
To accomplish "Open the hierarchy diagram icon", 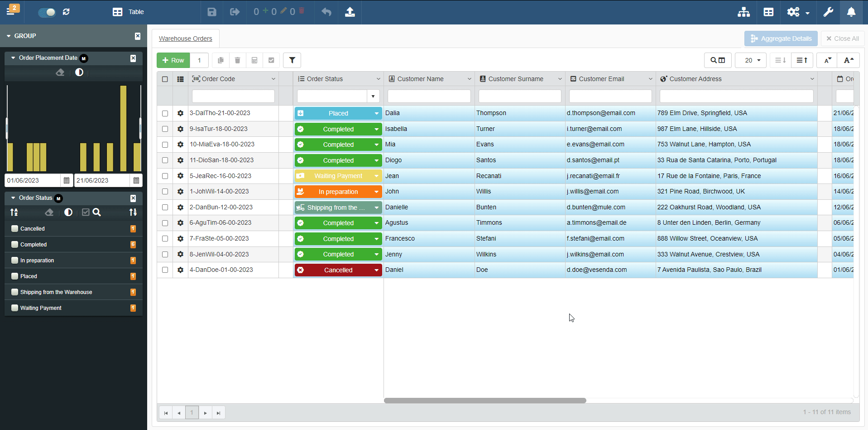I will tap(743, 12).
